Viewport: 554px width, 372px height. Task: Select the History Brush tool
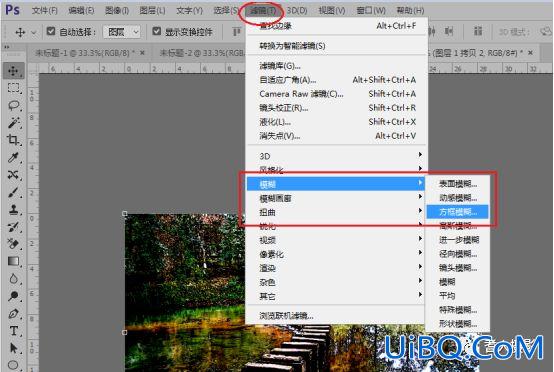pyautogui.click(x=13, y=227)
